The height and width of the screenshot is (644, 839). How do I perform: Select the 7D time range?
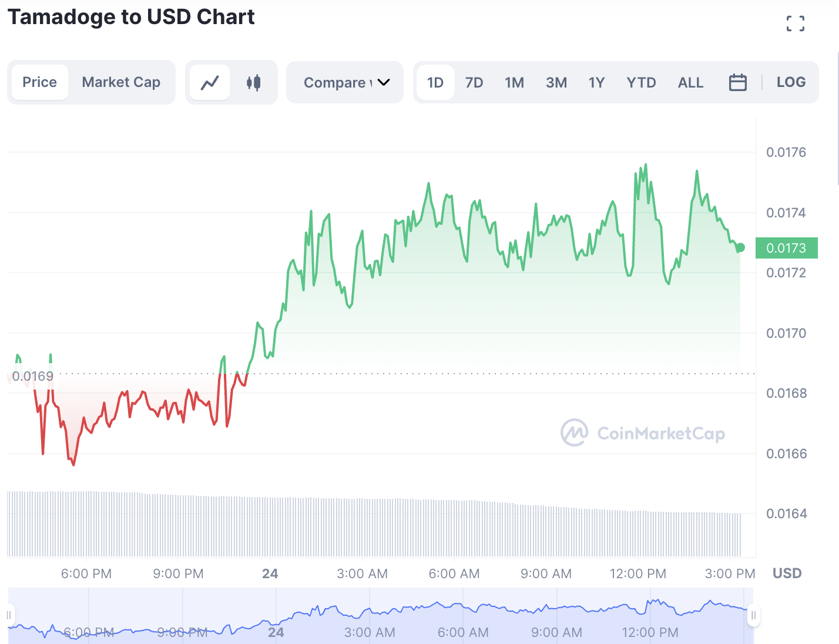pyautogui.click(x=474, y=82)
